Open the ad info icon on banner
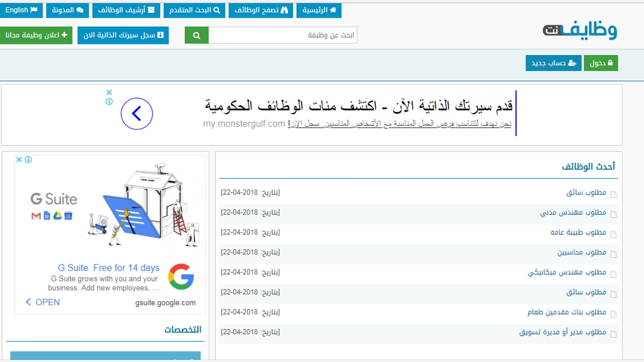 click(109, 102)
